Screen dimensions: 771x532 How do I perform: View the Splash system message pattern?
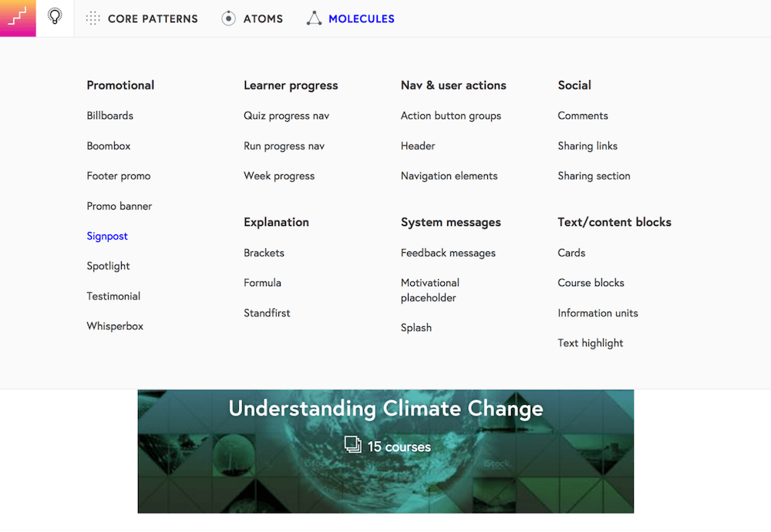click(x=416, y=328)
